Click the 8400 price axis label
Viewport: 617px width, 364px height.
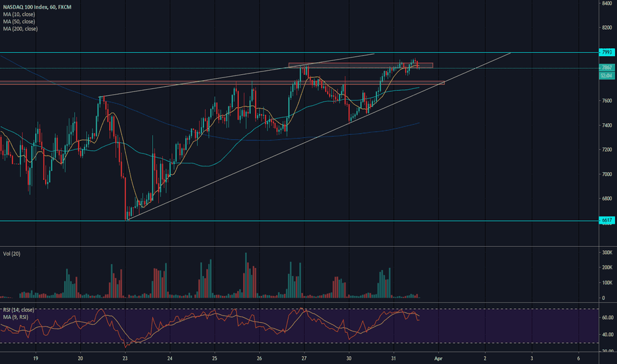606,3
